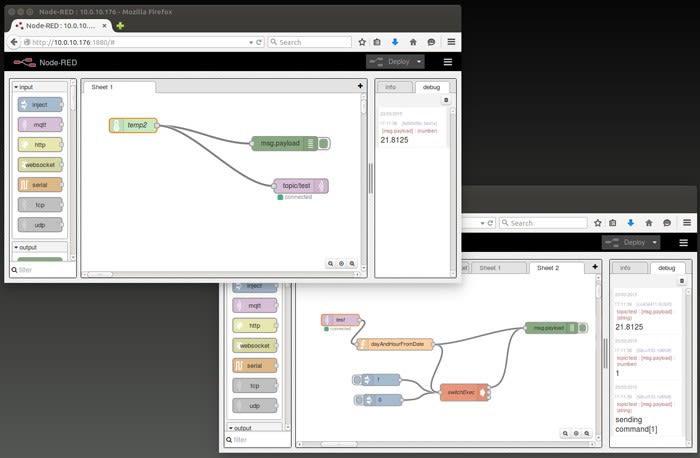Collapse the input palette category in front window
Screen dimensions: 700x458
tap(40, 87)
